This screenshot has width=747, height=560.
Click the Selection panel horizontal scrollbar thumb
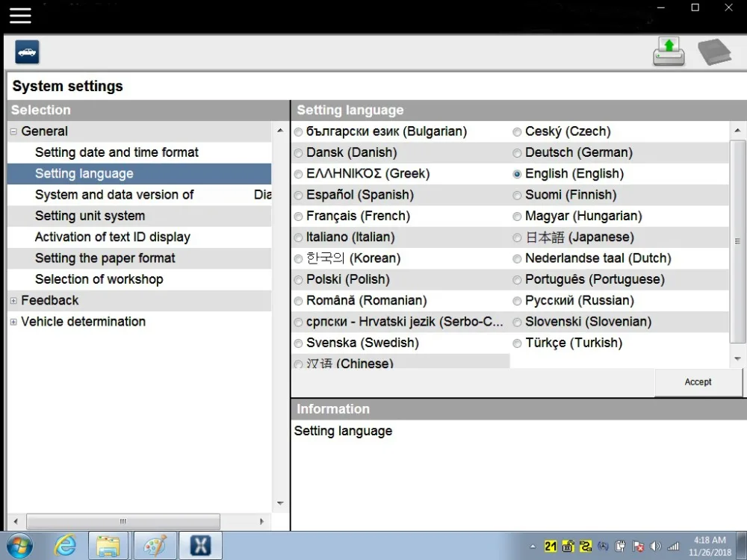click(123, 521)
